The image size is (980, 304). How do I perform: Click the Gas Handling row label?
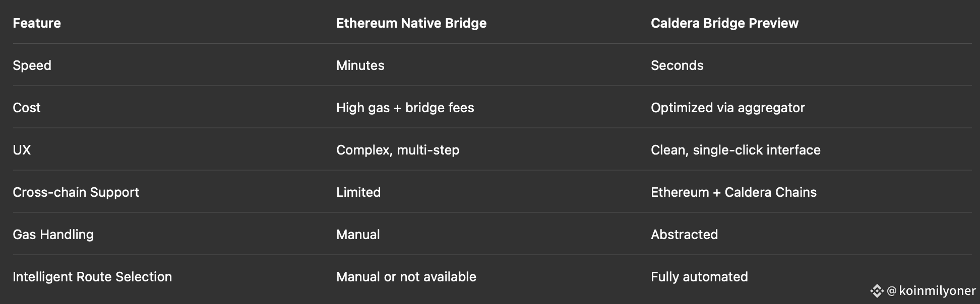tap(53, 235)
